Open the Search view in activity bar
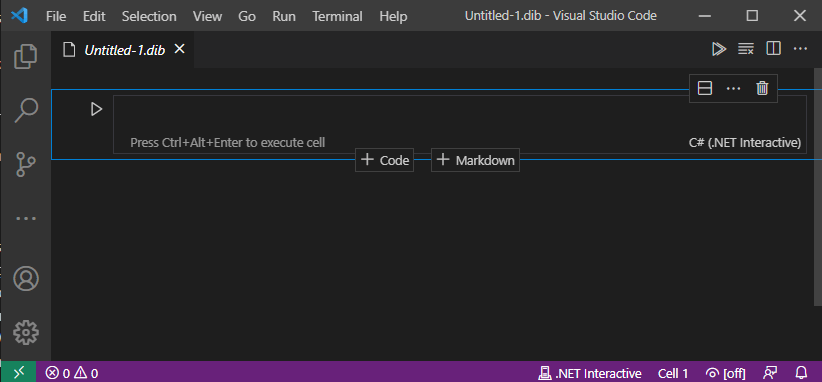This screenshot has width=822, height=382. [26, 110]
